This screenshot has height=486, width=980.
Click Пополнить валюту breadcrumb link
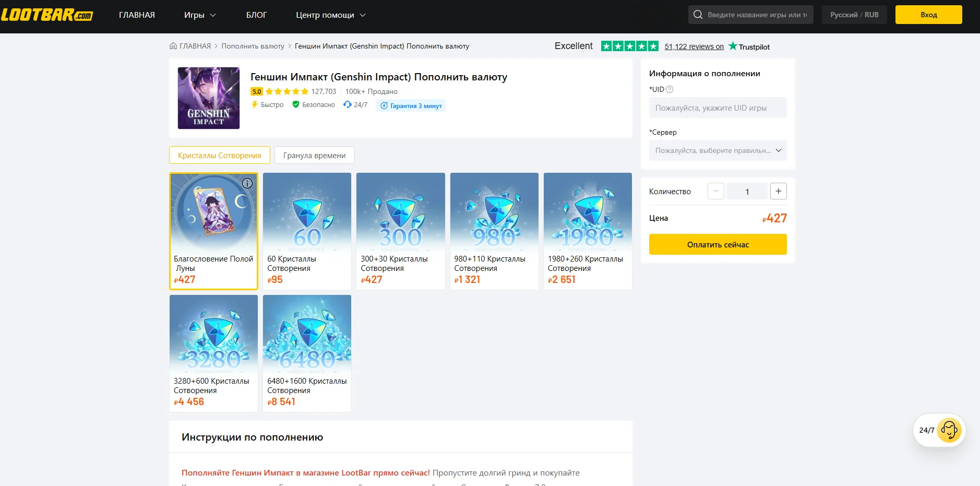253,46
